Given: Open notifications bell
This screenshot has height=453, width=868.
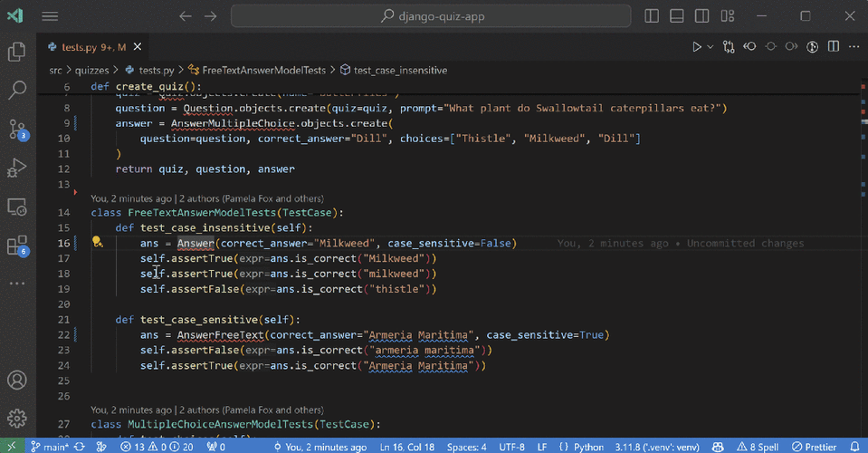Looking at the screenshot, I should pyautogui.click(x=854, y=447).
